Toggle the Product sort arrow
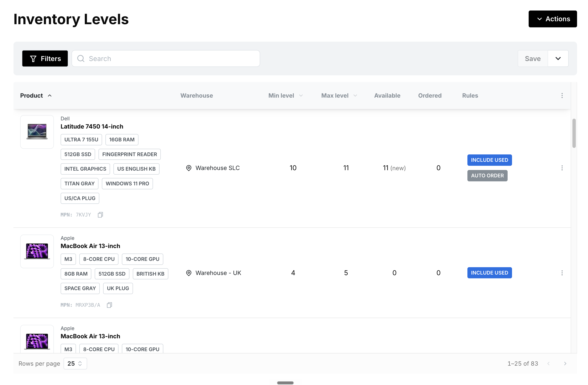The width and height of the screenshot is (588, 385). pos(50,96)
